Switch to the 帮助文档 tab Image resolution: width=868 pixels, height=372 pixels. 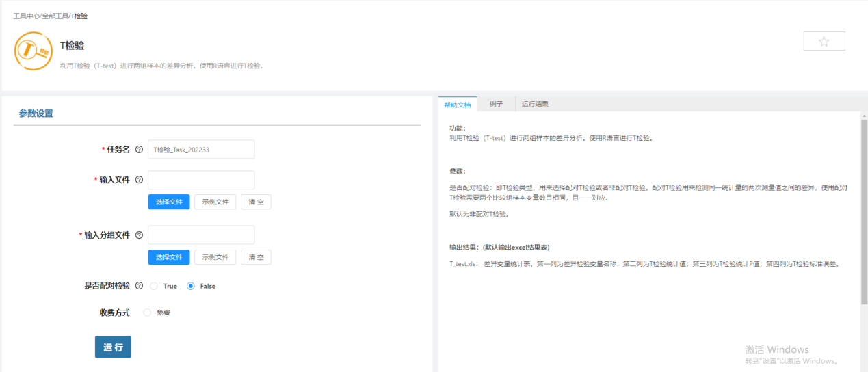458,105
